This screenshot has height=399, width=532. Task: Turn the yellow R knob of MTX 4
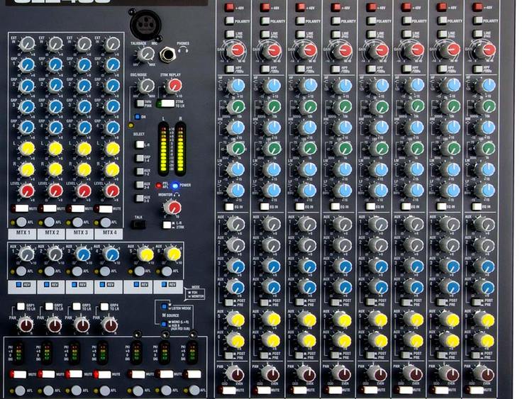[111, 170]
